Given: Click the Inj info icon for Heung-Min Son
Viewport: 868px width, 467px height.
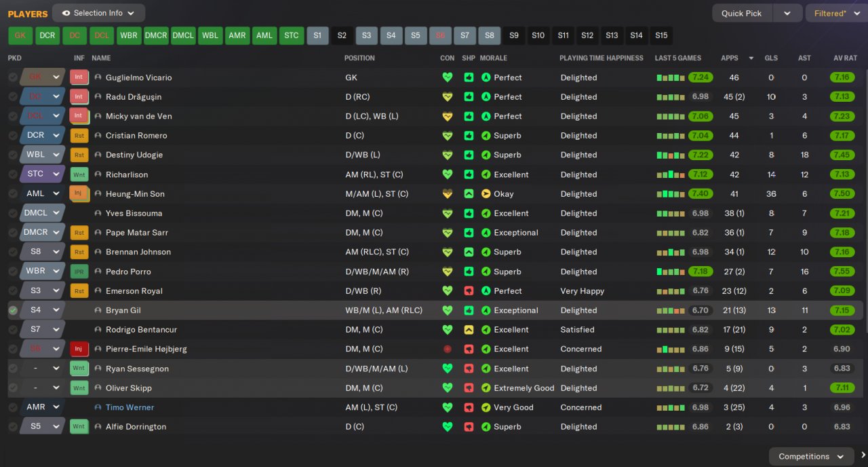Looking at the screenshot, I should (79, 193).
